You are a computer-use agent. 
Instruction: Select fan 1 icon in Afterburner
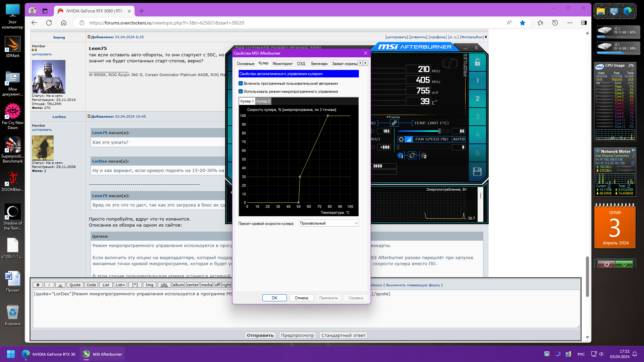pos(400,156)
